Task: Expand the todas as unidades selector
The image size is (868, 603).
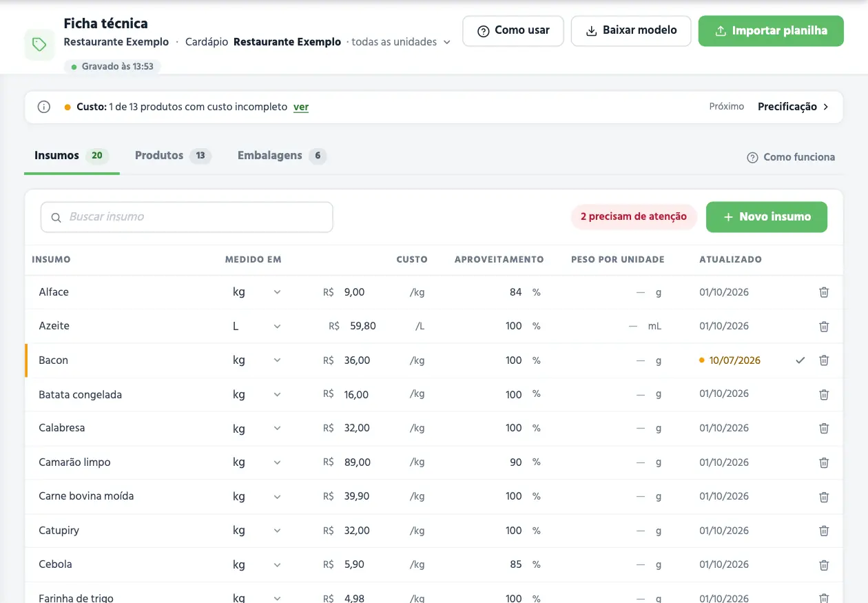Action: 401,42
